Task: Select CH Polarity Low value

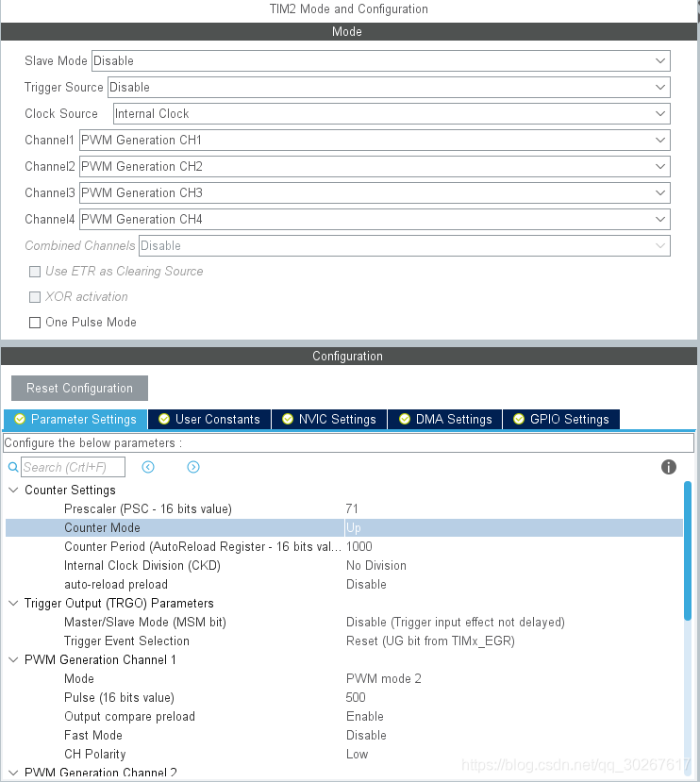Action: [x=357, y=754]
